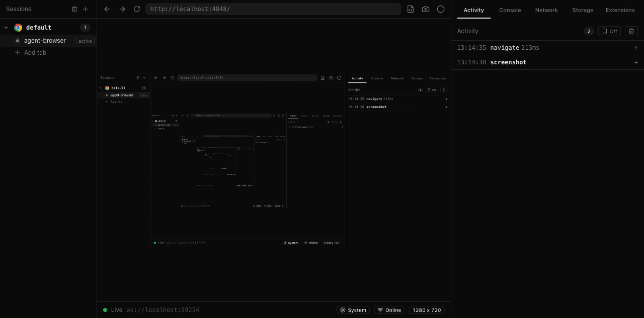The height and width of the screenshot is (318, 644).
Task: Expand the navigate activity entry
Action: [635, 48]
